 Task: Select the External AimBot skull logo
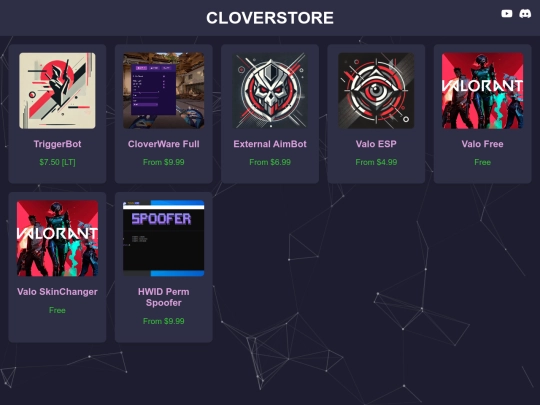pos(270,91)
